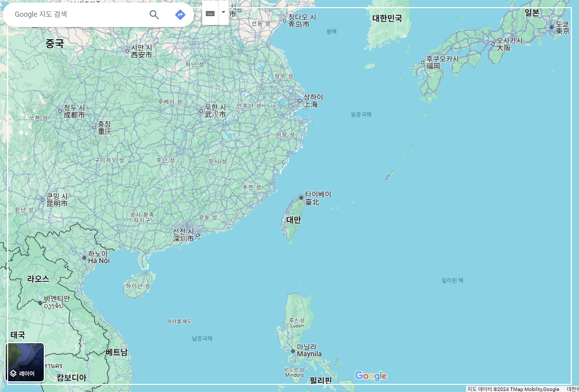Click inside the Google 지도 검색 field
Screen dimensions: 579x392
(x=76, y=15)
